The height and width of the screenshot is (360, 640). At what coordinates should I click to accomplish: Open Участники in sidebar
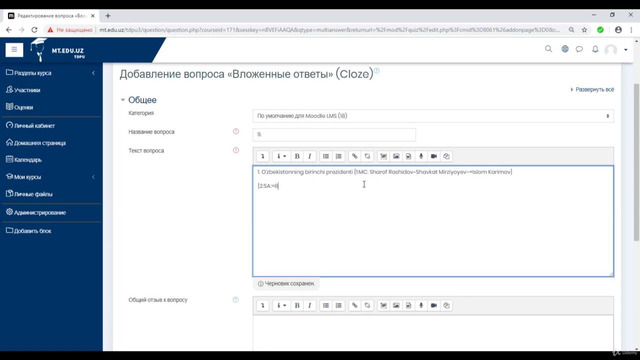(23, 90)
